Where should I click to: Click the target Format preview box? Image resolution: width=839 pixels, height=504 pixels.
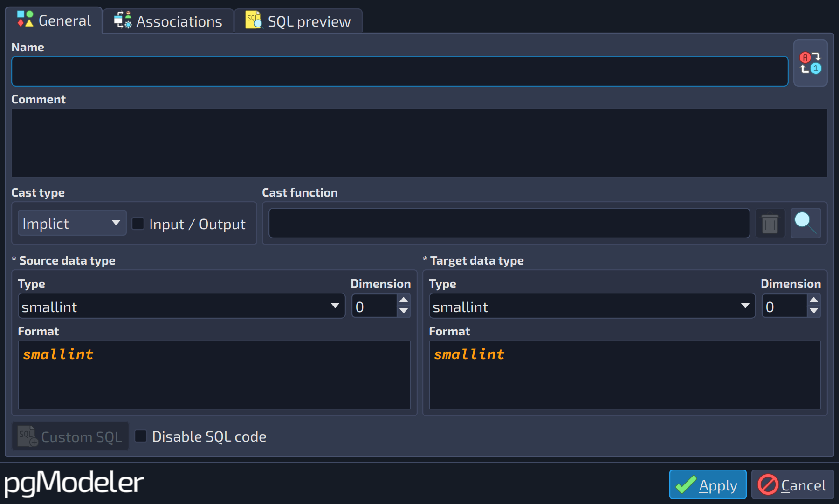625,375
